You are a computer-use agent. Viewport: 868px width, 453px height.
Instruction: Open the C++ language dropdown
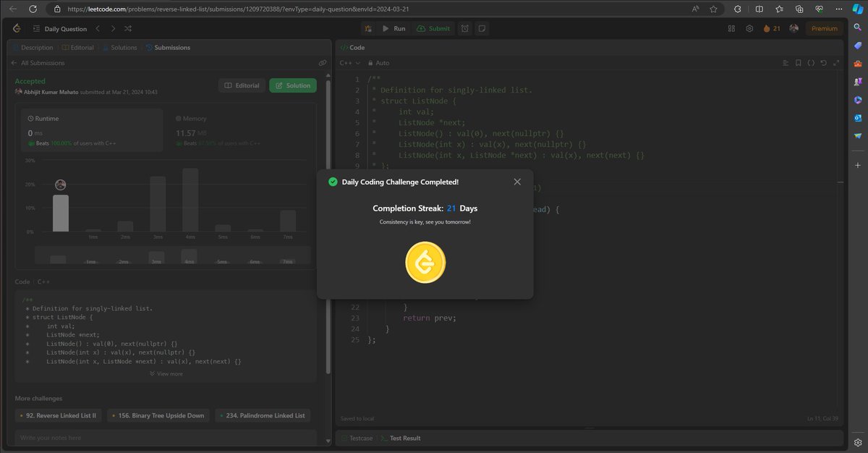(x=350, y=63)
